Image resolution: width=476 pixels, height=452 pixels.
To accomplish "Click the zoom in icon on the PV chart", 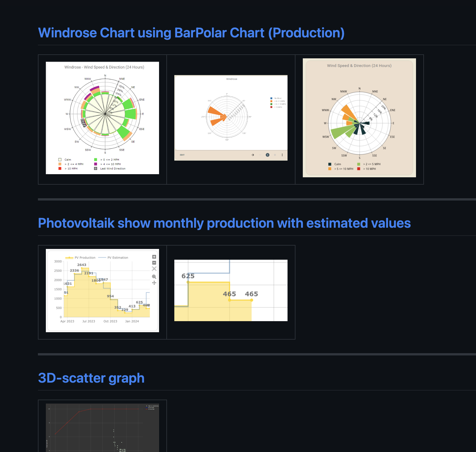I will click(x=154, y=257).
